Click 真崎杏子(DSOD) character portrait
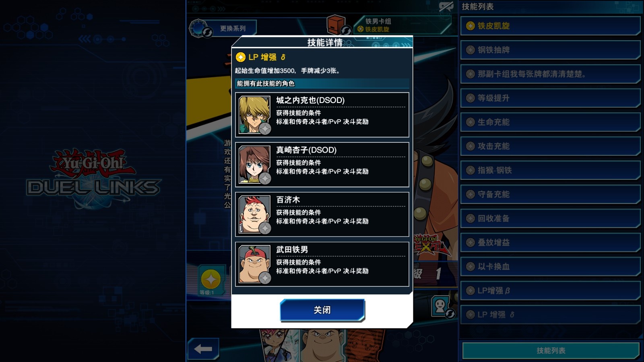The height and width of the screenshot is (362, 644). pos(254,165)
